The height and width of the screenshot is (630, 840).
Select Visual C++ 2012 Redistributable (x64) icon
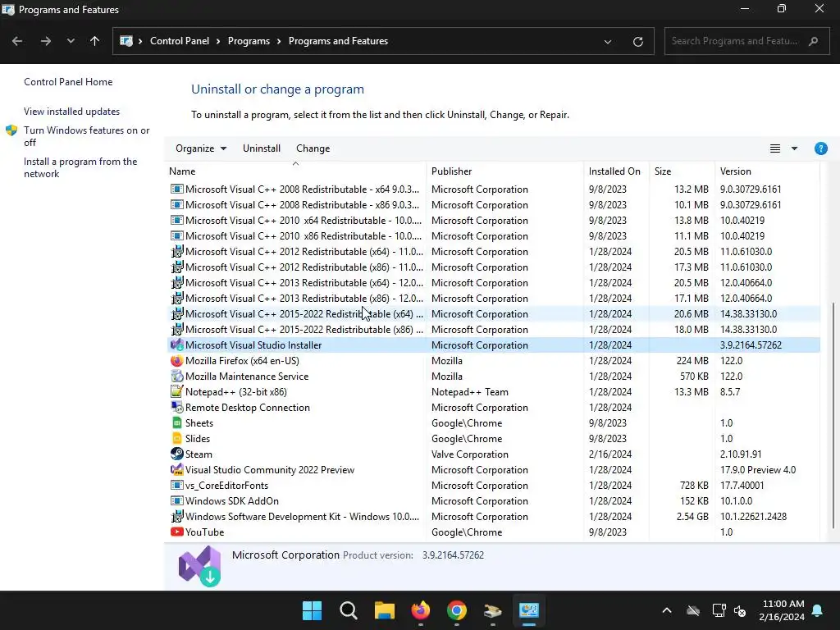coord(176,251)
